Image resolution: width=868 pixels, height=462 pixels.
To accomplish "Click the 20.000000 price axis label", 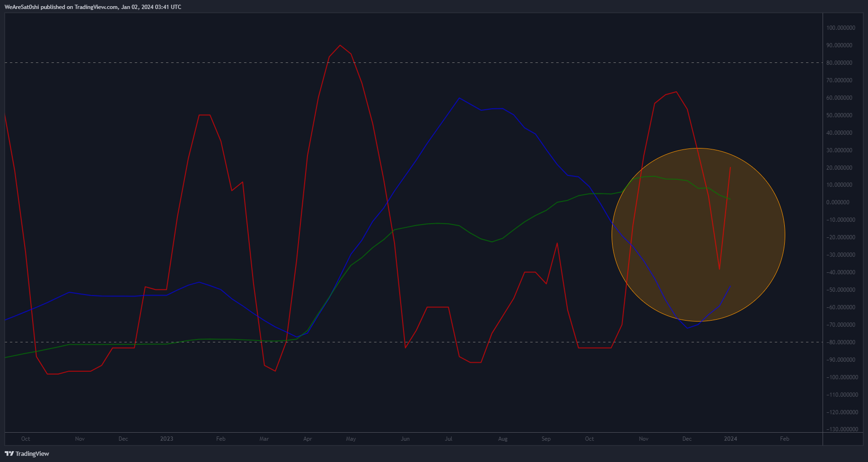I will point(839,168).
